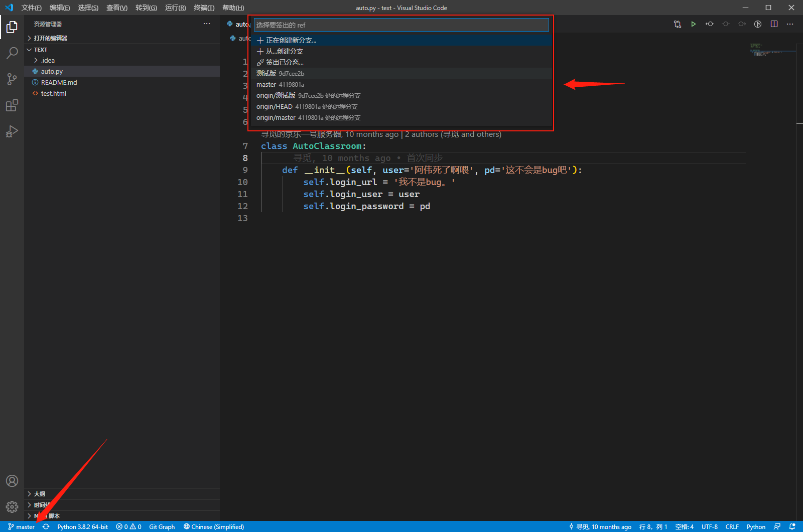Viewport: 803px width, 532px height.
Task: Open README.md in the file tree
Action: 122,82
